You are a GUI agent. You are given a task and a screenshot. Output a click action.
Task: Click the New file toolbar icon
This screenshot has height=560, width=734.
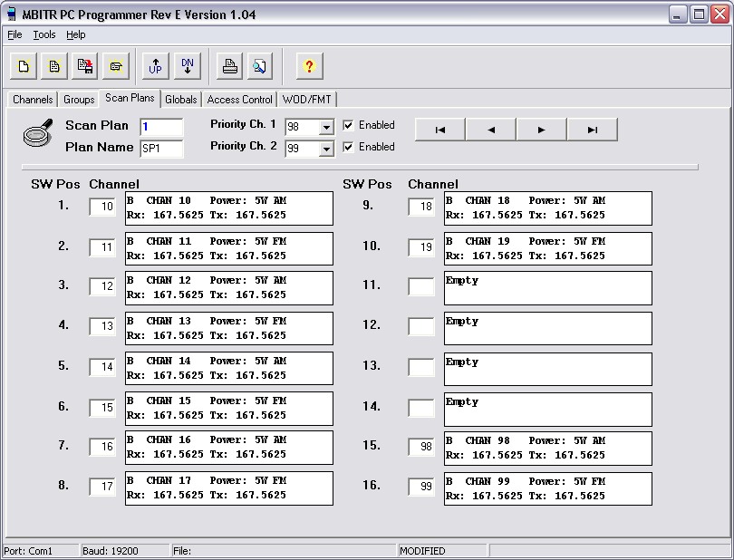pos(24,65)
